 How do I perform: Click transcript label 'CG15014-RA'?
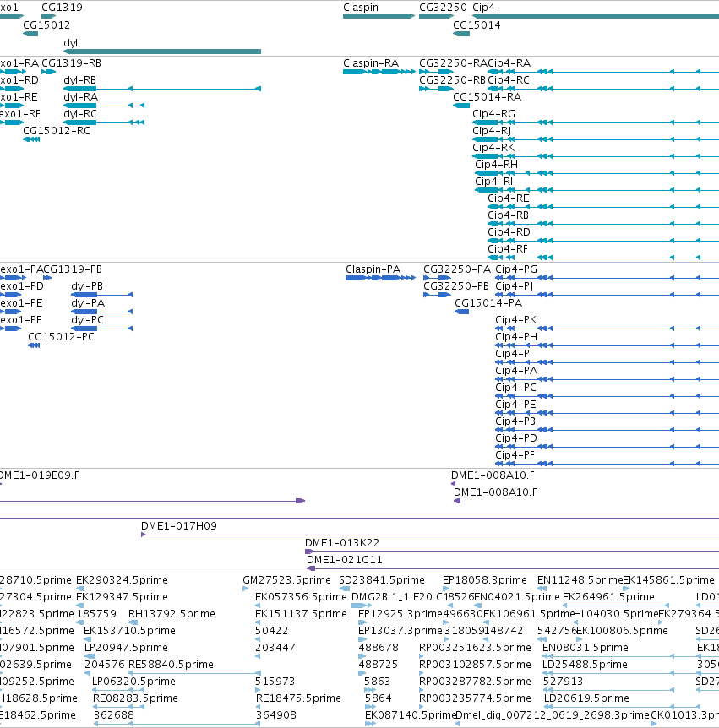pos(488,97)
